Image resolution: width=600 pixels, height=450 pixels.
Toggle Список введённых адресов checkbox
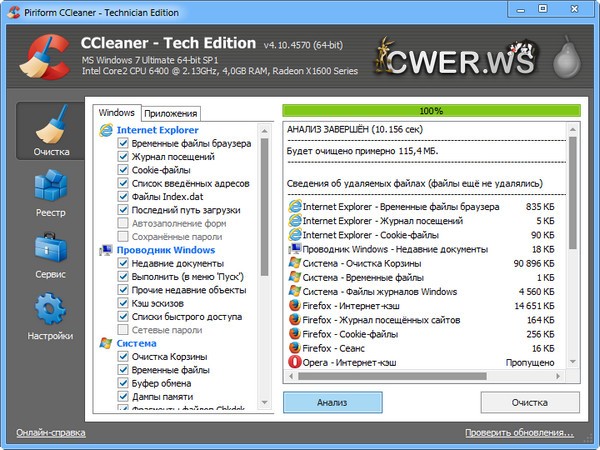123,183
